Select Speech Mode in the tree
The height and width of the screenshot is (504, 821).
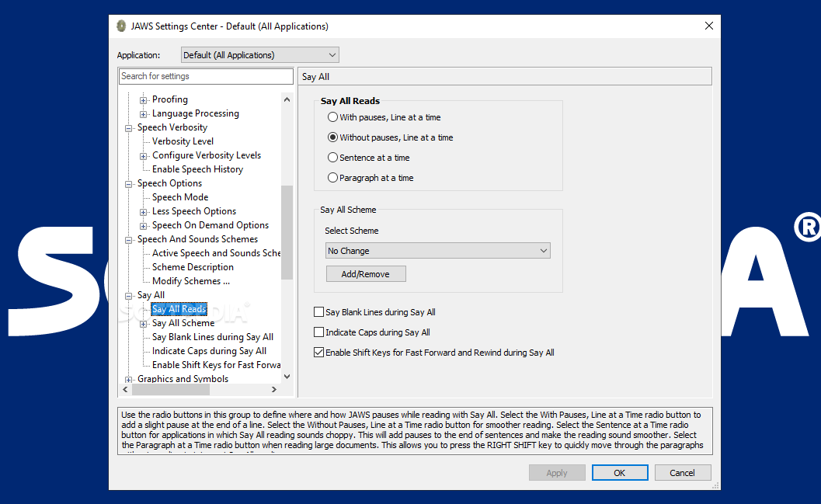[x=180, y=197]
